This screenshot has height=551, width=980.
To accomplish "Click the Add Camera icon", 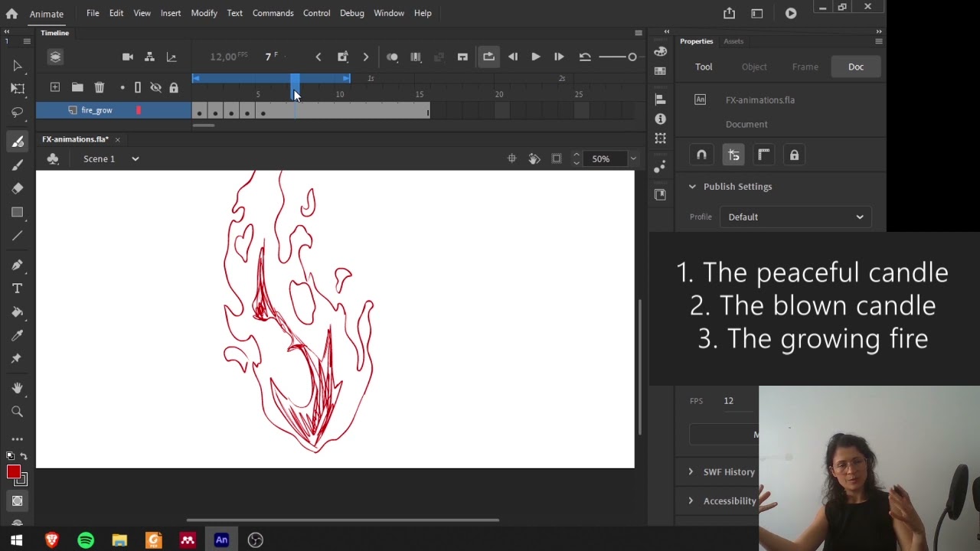I will point(128,57).
